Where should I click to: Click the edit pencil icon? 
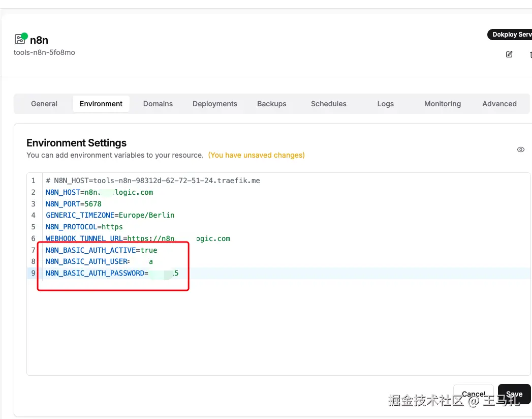pos(509,54)
